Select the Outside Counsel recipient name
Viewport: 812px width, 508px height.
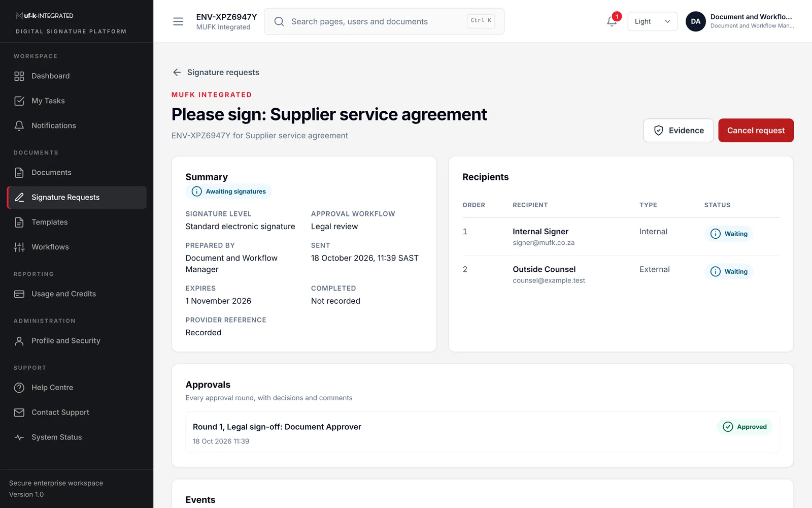[x=544, y=270]
